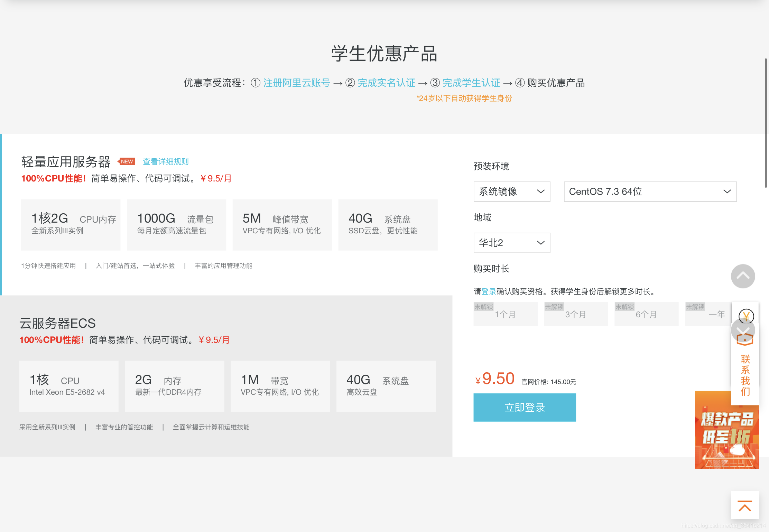Click the back-to-top arrow button
Screen dimensions: 769x532
pos(745,505)
